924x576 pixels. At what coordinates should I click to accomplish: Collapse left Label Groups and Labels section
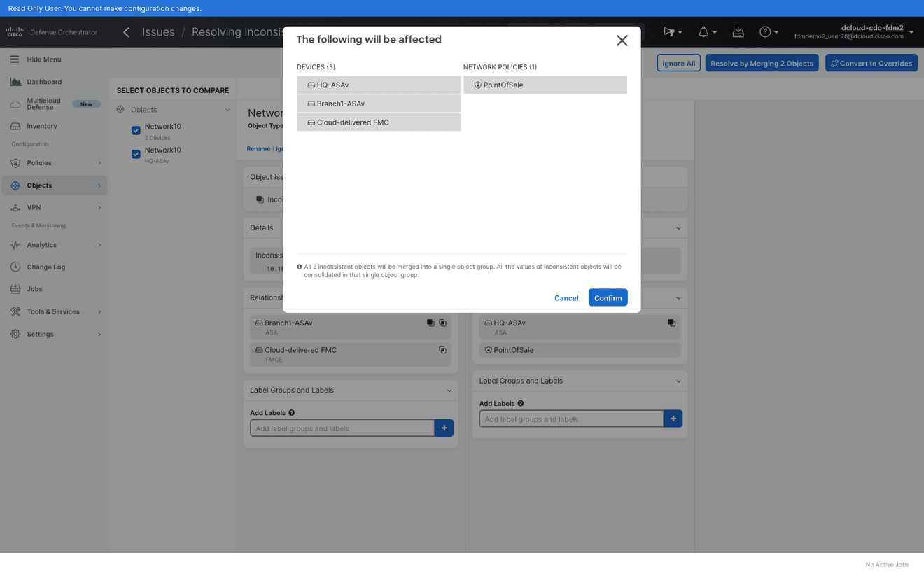tap(449, 391)
